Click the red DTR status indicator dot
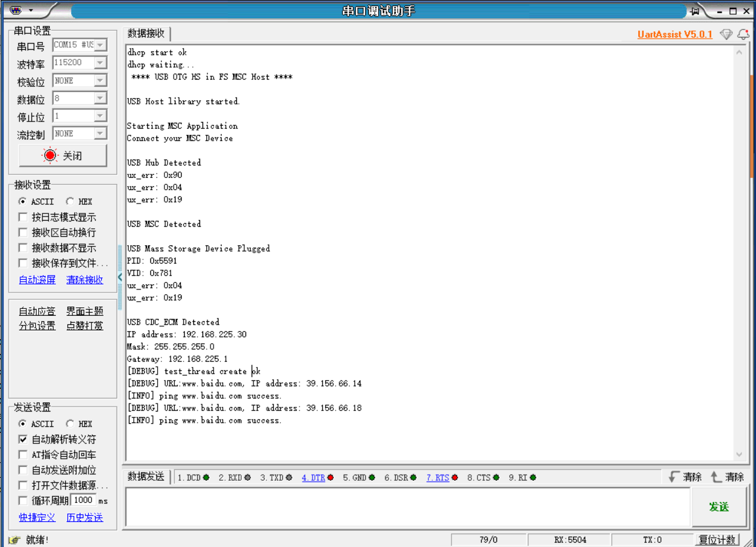756x547 pixels. [330, 477]
